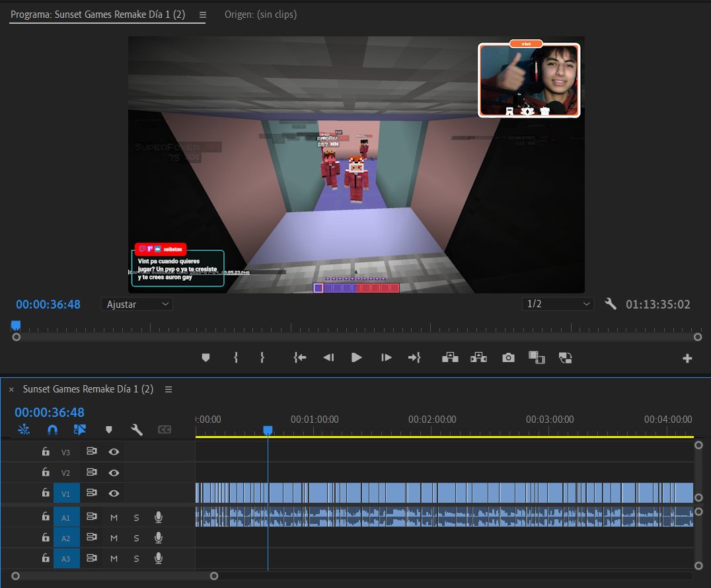The height and width of the screenshot is (588, 711).
Task: Click the Lift button
Action: pos(450,357)
